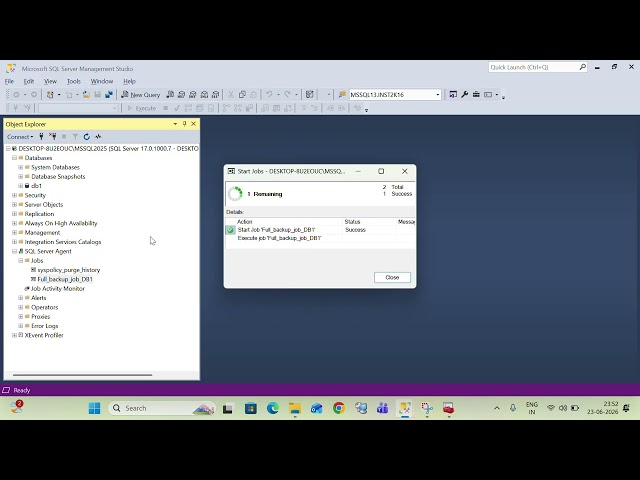Screen dimensions: 640x480
Task: Click Close in the Start Jobs dialog
Action: tap(392, 278)
